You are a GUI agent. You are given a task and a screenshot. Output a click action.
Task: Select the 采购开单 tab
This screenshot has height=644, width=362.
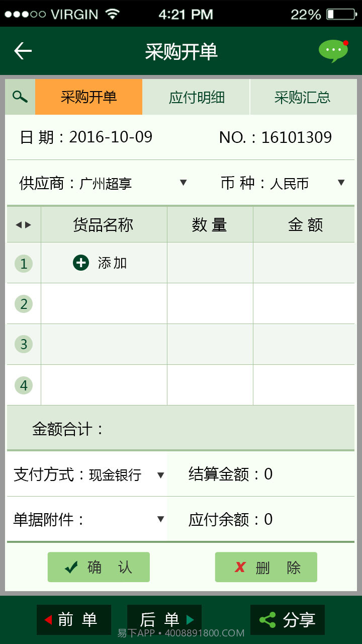[88, 97]
